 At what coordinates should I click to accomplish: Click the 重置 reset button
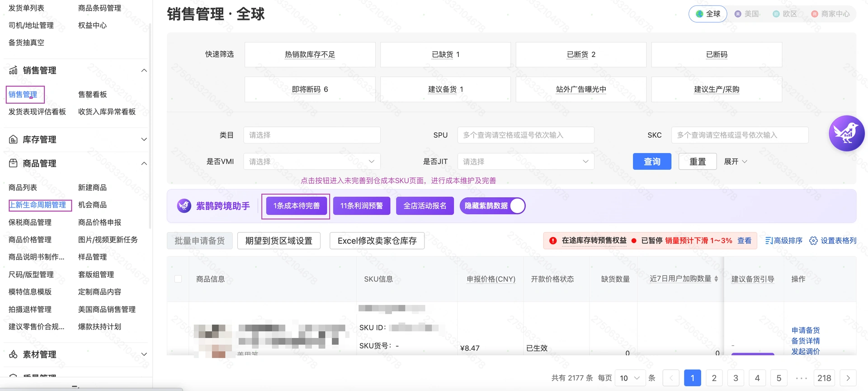pos(698,162)
